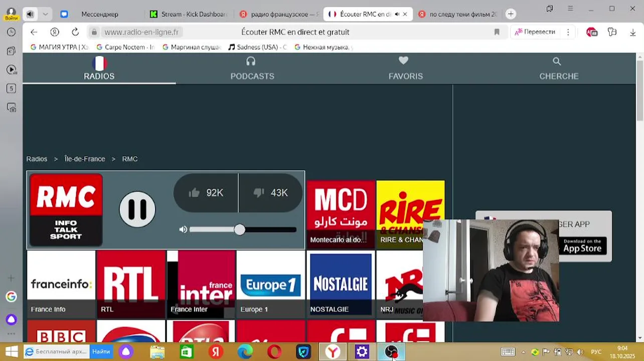
Task: Switch to the по следу тени фильм tab
Action: coord(457,14)
